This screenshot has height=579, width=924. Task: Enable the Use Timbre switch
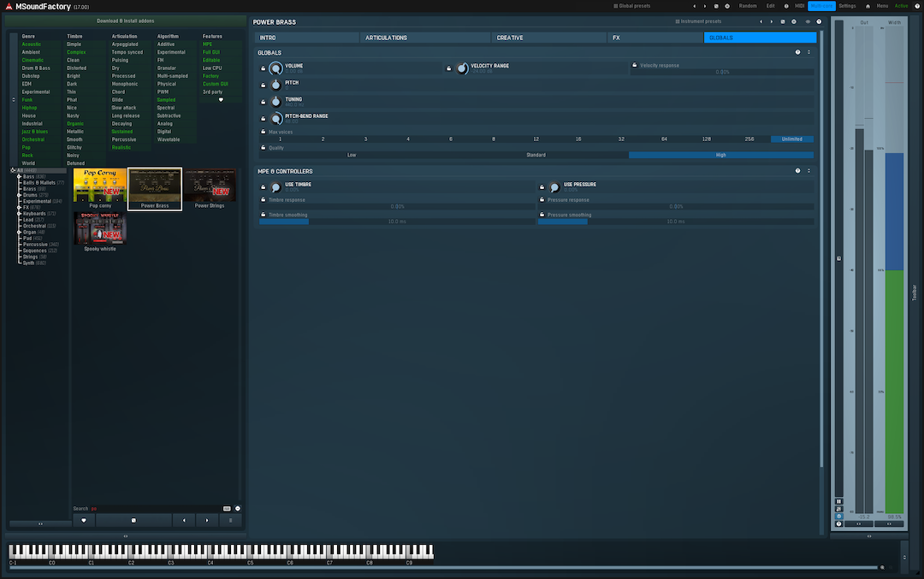[x=275, y=187]
